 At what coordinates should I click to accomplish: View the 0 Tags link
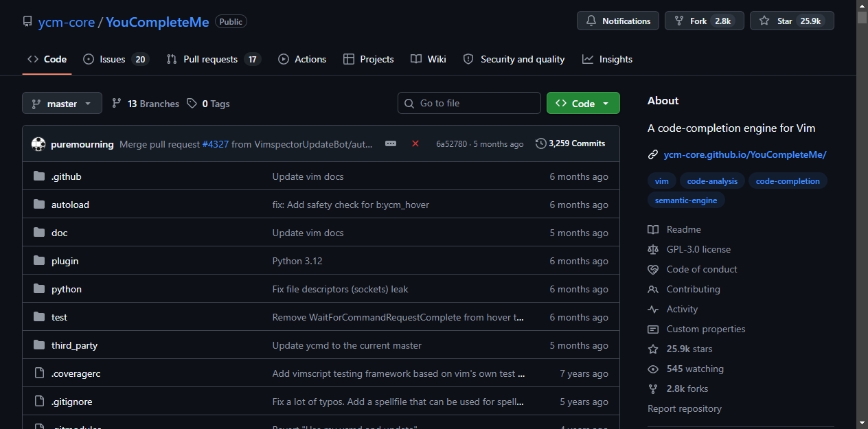click(x=209, y=104)
